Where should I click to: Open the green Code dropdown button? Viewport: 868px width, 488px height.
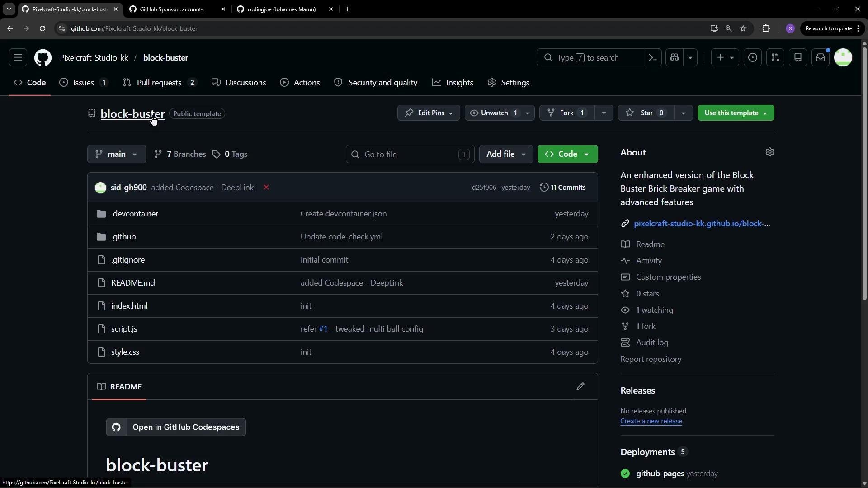coord(567,154)
